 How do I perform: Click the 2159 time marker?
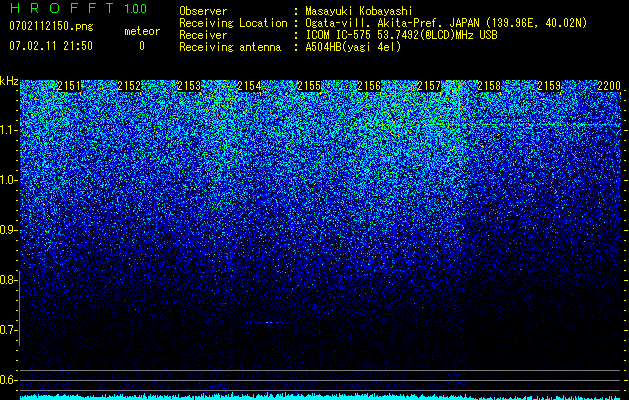[549, 86]
